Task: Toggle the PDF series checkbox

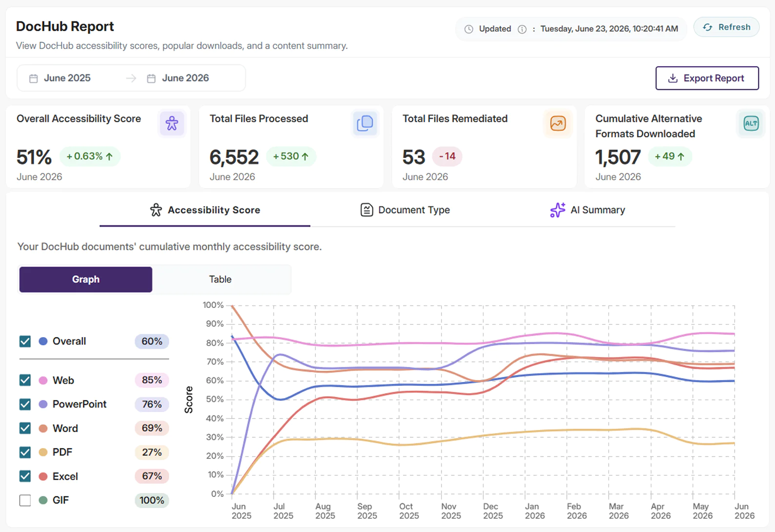Action: 25,452
